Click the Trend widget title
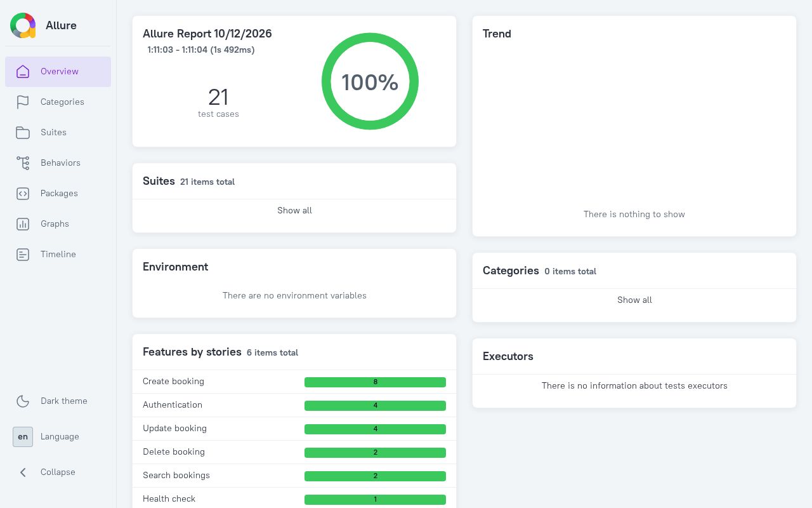812x508 pixels. point(497,34)
